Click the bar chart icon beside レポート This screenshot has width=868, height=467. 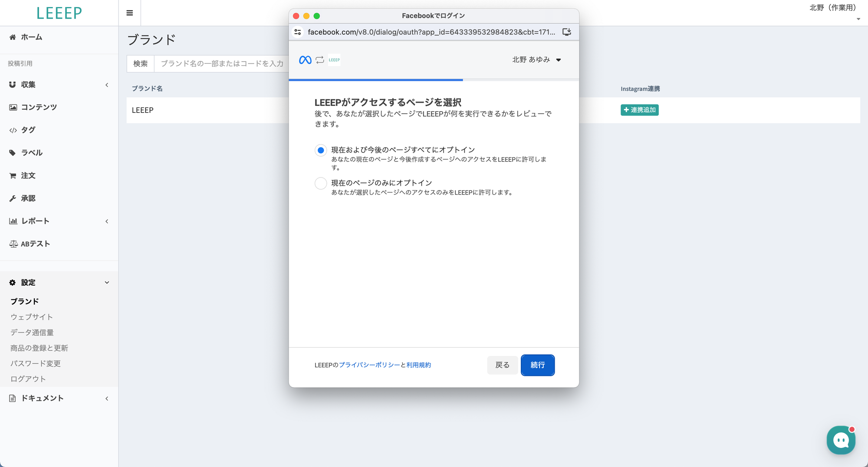13,221
